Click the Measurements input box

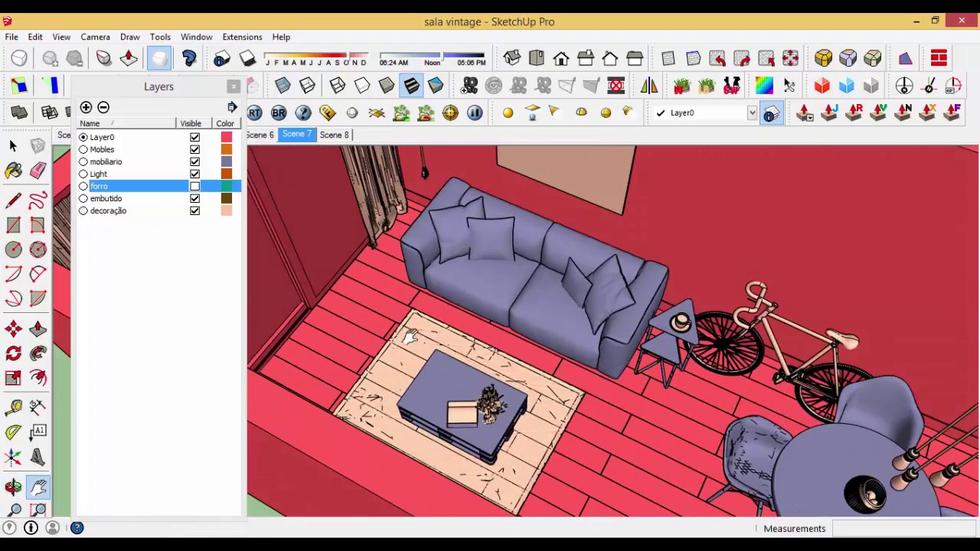pyautogui.click(x=903, y=528)
